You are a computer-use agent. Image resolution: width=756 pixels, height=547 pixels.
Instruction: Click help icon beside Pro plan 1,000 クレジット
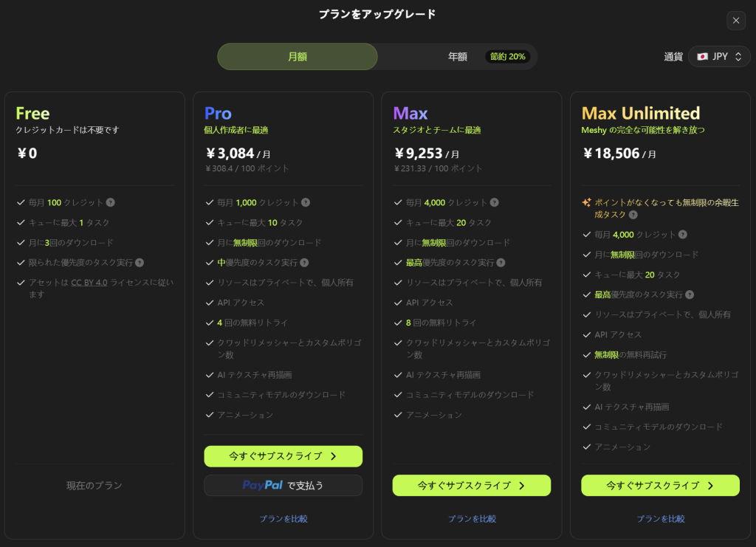(306, 202)
